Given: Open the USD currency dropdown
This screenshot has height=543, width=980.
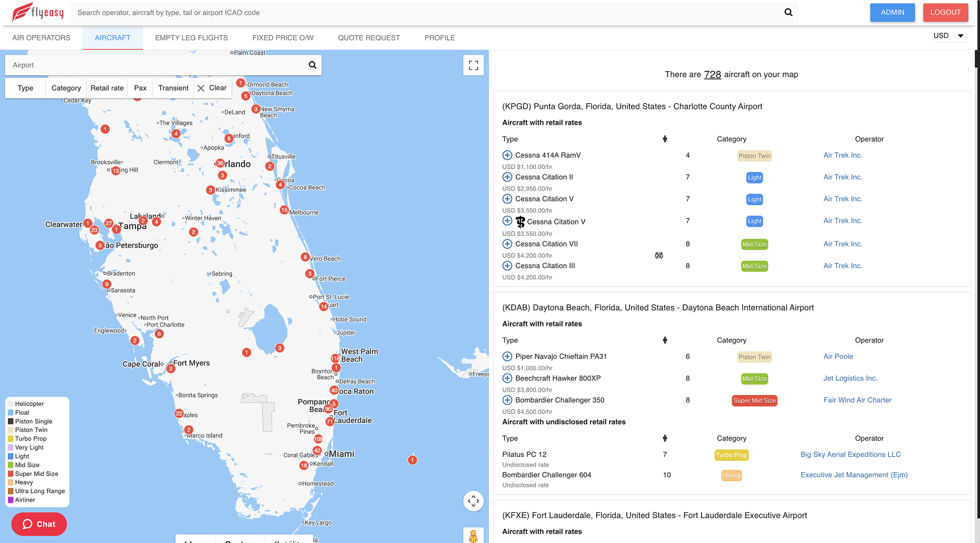Looking at the screenshot, I should [949, 36].
